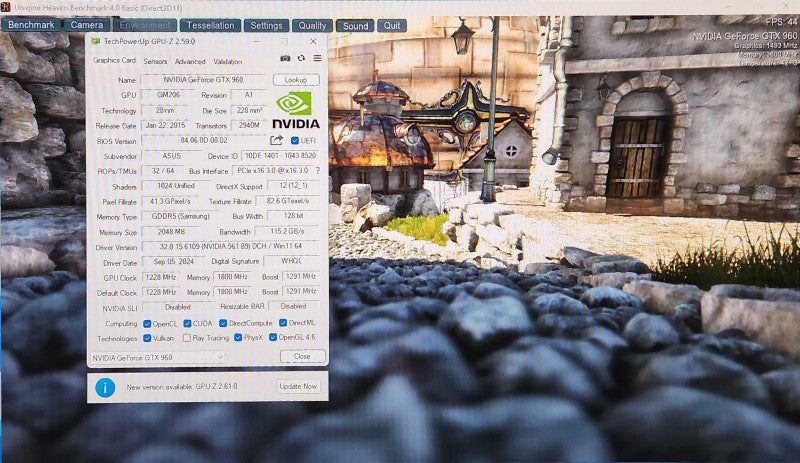Toggle the OpenCL checkbox

pos(147,324)
